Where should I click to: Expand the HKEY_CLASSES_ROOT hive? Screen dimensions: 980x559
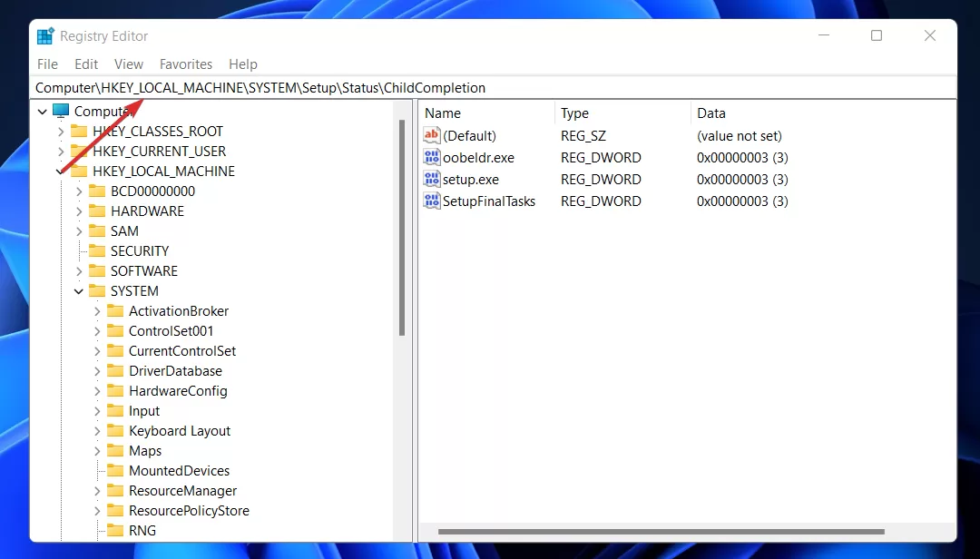point(61,132)
